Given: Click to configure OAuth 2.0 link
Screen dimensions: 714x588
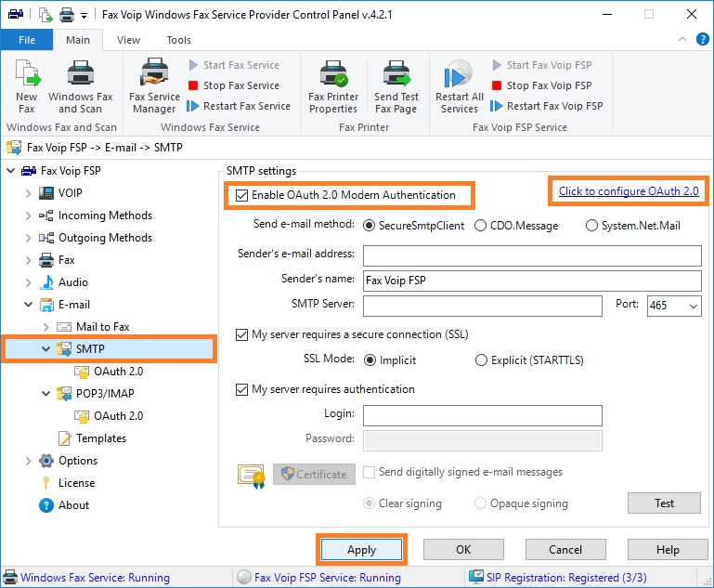Looking at the screenshot, I should [x=629, y=191].
